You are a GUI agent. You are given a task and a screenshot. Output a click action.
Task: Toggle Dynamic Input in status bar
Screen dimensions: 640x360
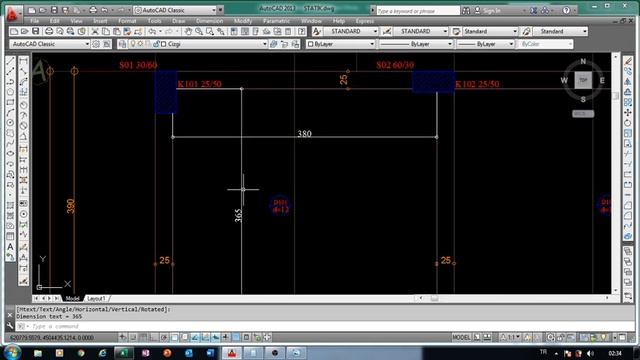point(216,338)
